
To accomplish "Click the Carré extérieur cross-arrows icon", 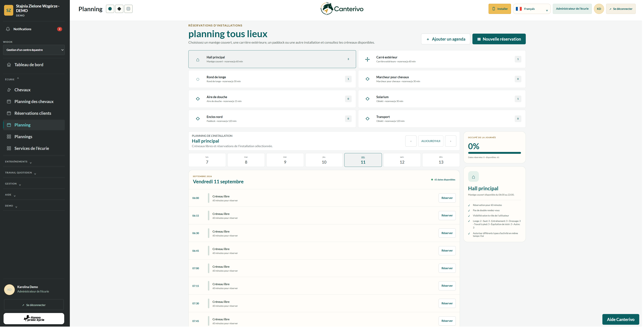I will (367, 59).
